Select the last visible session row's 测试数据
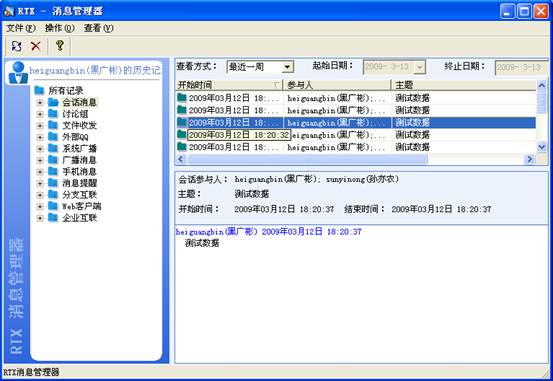The height and width of the screenshot is (381, 553). 412,147
